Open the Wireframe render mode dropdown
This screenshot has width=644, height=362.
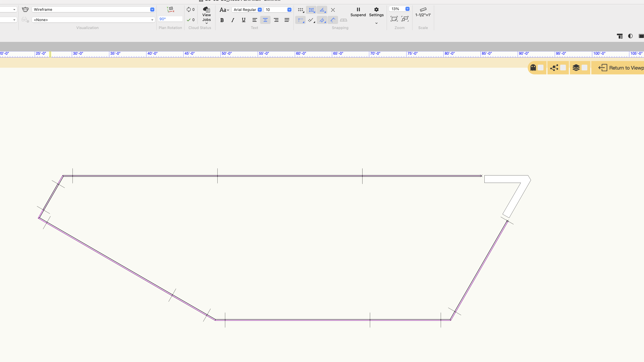click(x=152, y=9)
